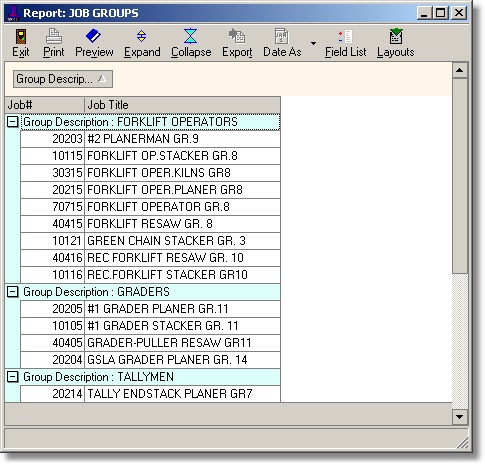This screenshot has height=465, width=485.
Task: Sort by the Job Title column header
Action: (182, 105)
